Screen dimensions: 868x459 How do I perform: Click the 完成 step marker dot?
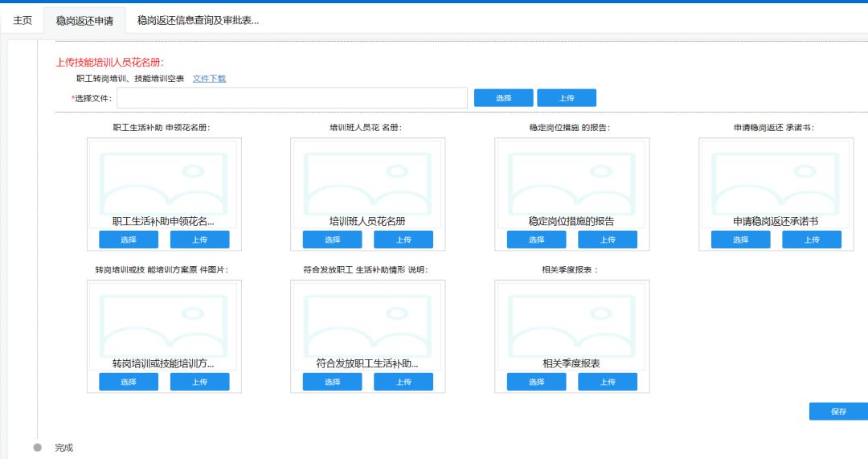[37, 447]
